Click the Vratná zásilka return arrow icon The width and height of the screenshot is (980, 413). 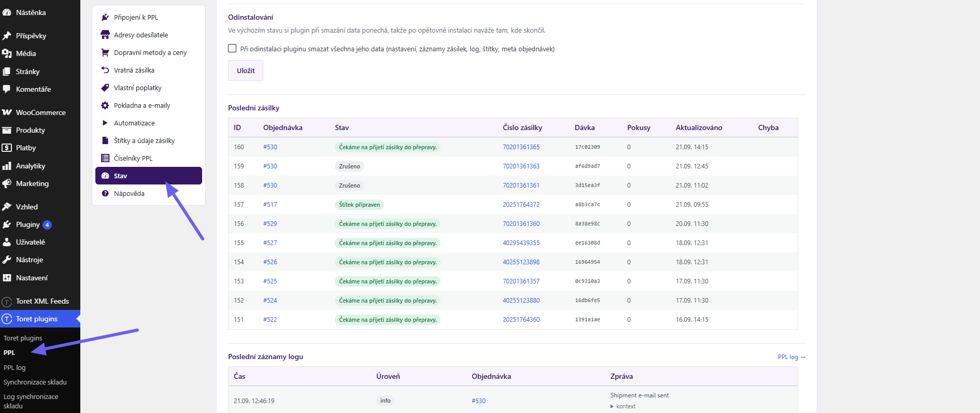click(x=105, y=70)
